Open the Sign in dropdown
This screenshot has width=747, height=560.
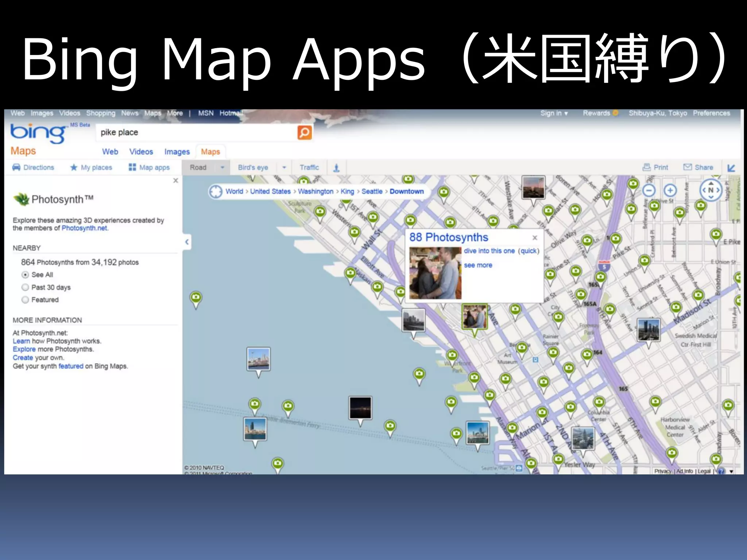554,113
